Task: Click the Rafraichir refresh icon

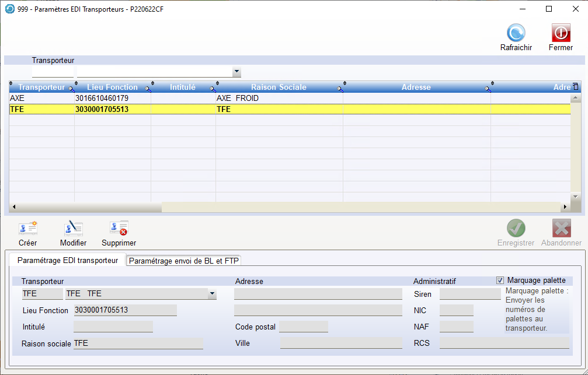Action: click(516, 33)
